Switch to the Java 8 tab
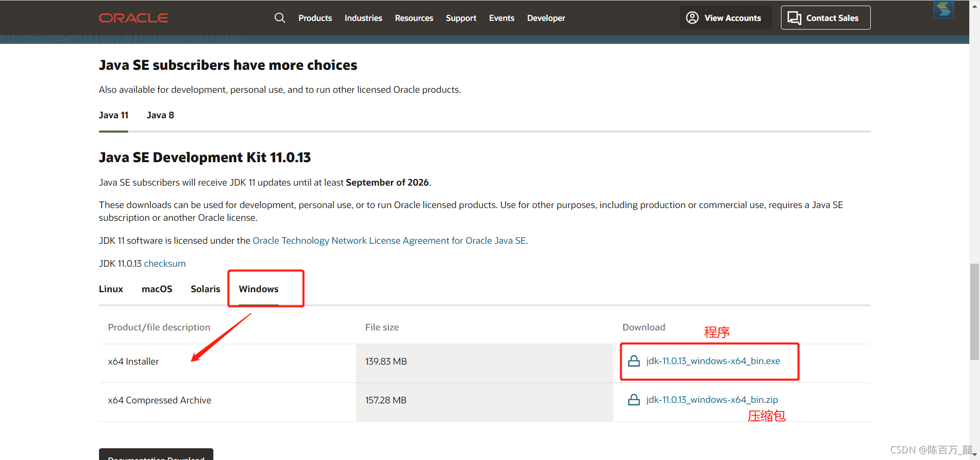This screenshot has height=460, width=980. coord(160,115)
